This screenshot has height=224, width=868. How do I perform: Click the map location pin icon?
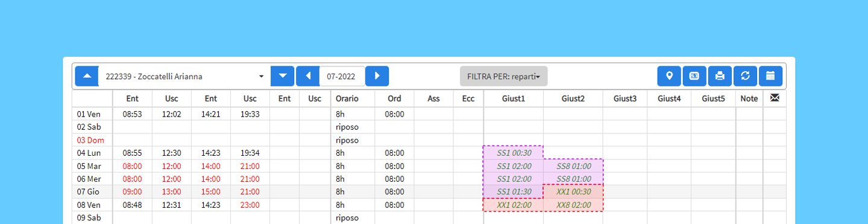tap(669, 76)
